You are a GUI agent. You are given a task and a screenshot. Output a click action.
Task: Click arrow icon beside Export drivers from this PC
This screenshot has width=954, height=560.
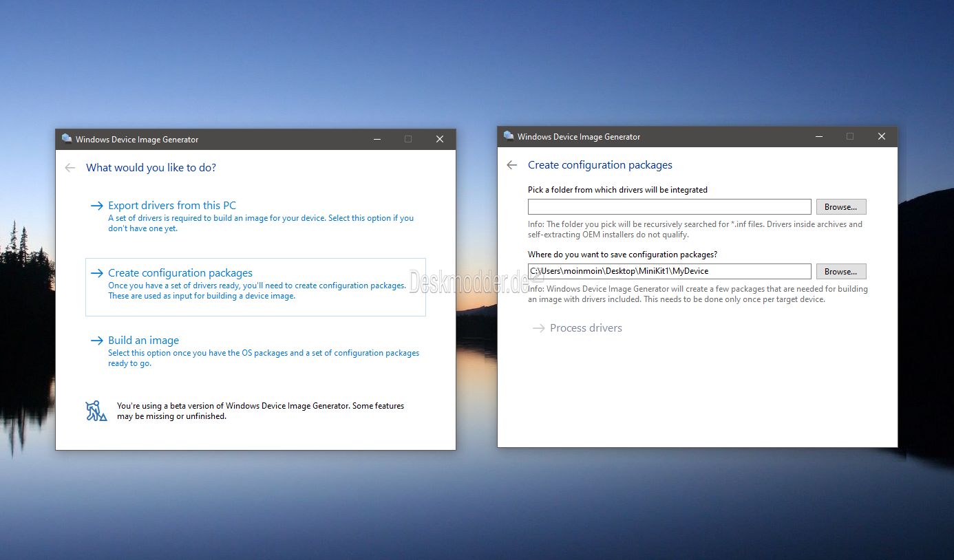click(x=97, y=206)
